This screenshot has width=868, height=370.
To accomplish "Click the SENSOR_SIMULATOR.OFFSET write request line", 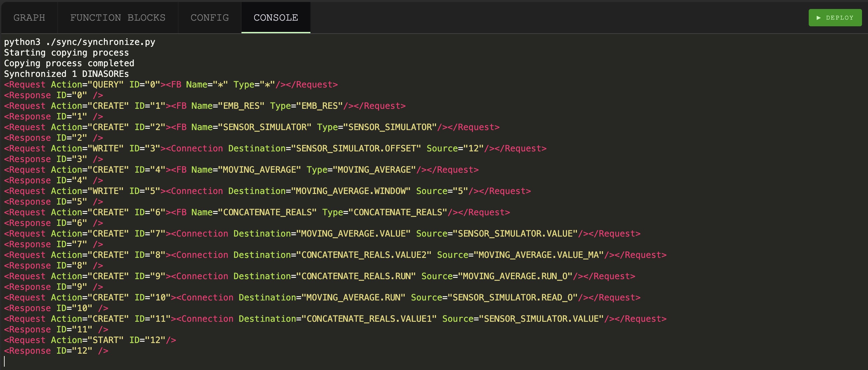I will point(275,148).
